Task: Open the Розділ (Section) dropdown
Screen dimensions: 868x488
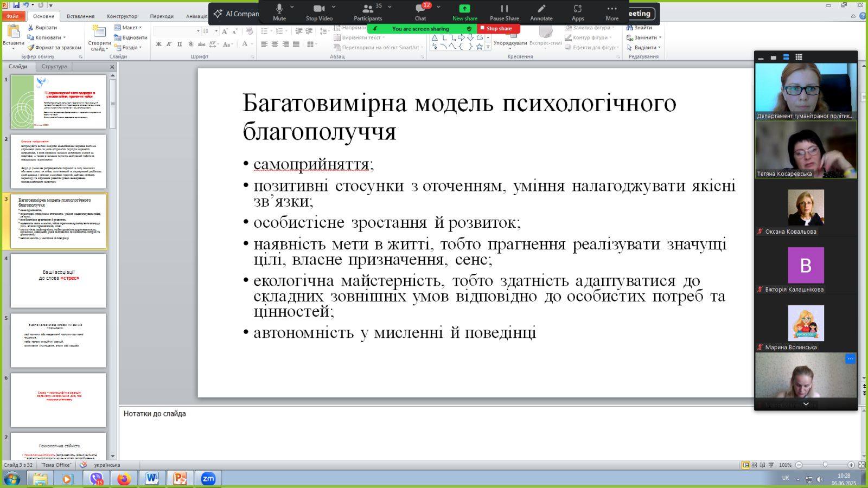Action: (128, 48)
